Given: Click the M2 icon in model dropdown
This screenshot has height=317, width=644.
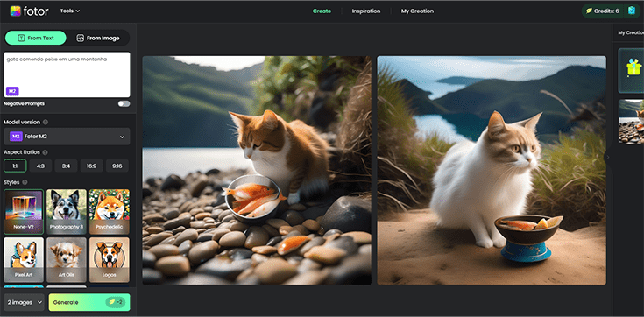Looking at the screenshot, I should (16, 137).
